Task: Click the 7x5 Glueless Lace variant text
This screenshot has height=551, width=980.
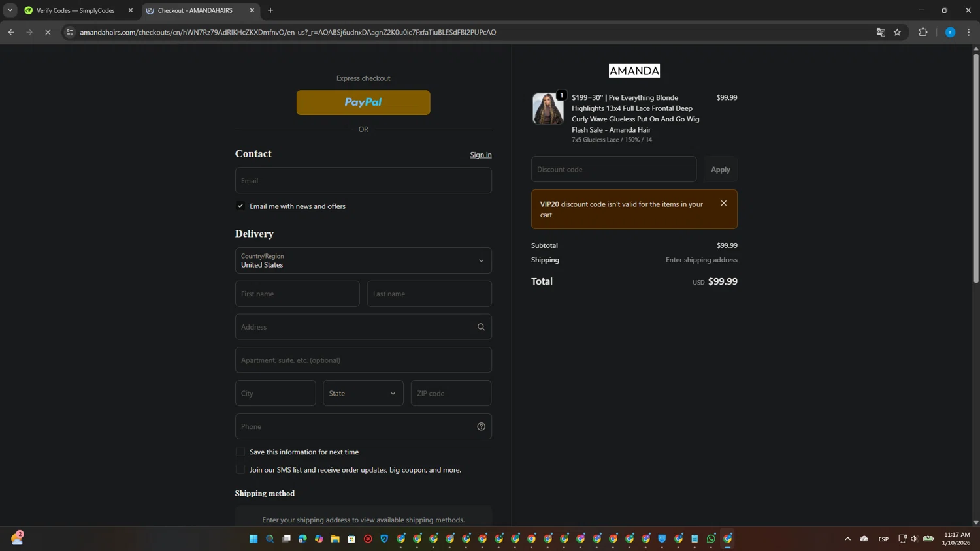Action: (x=612, y=140)
